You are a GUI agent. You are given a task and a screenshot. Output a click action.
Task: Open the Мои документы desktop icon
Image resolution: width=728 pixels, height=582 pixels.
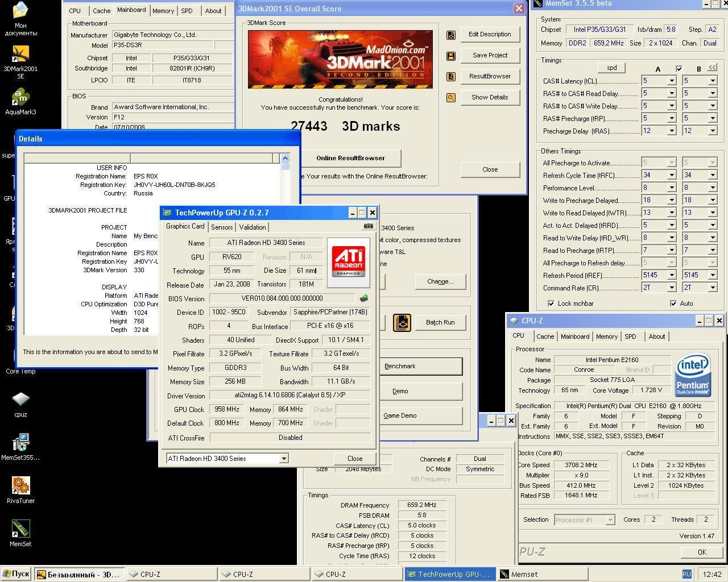(x=20, y=18)
